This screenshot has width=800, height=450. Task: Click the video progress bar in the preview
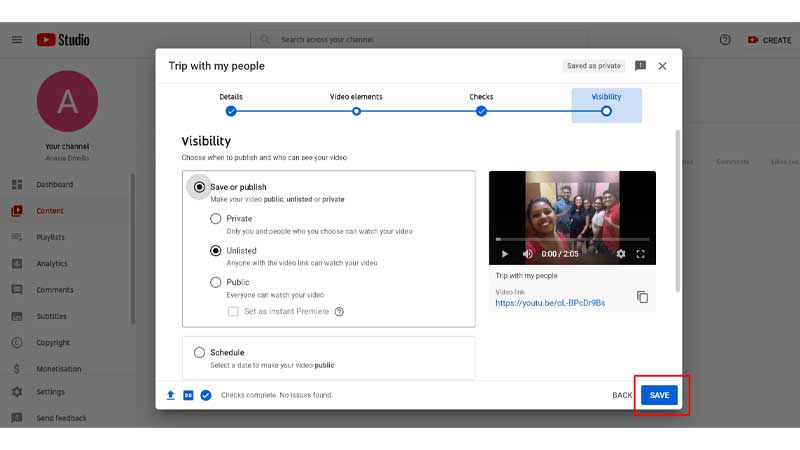pyautogui.click(x=572, y=239)
